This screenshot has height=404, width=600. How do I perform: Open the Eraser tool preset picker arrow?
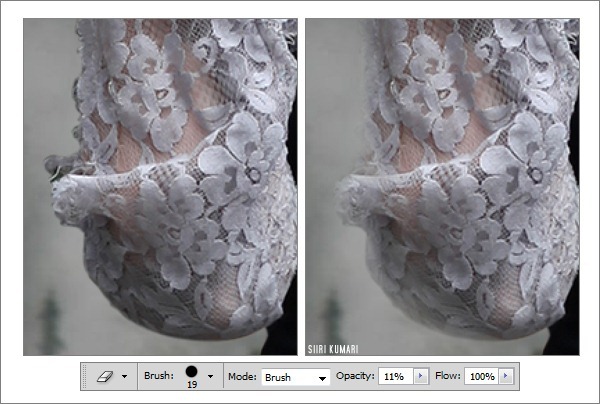tap(124, 377)
